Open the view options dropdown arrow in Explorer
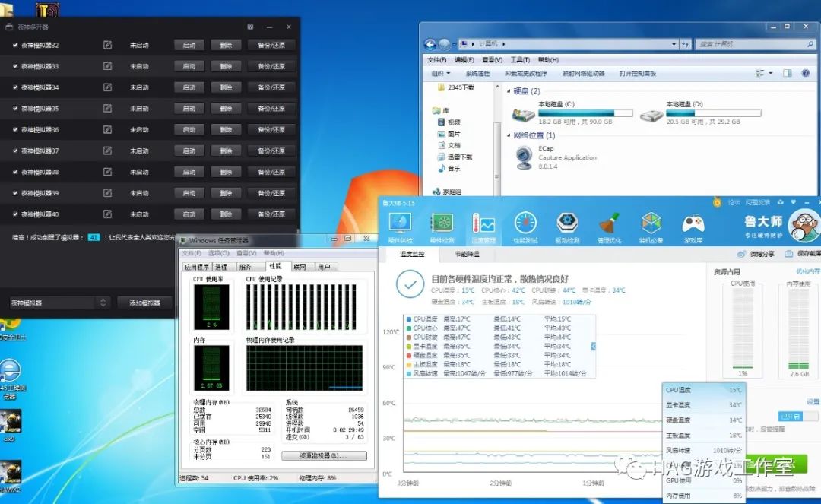821x504 pixels. tap(771, 73)
